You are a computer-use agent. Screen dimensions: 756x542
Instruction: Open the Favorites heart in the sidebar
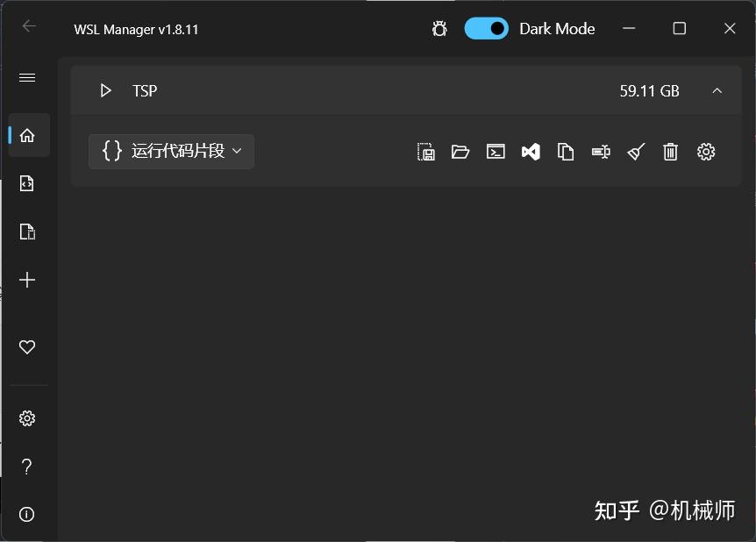pos(26,346)
